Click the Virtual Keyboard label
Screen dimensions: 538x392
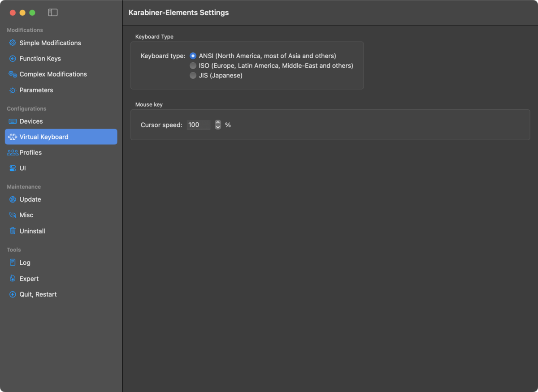click(x=44, y=137)
